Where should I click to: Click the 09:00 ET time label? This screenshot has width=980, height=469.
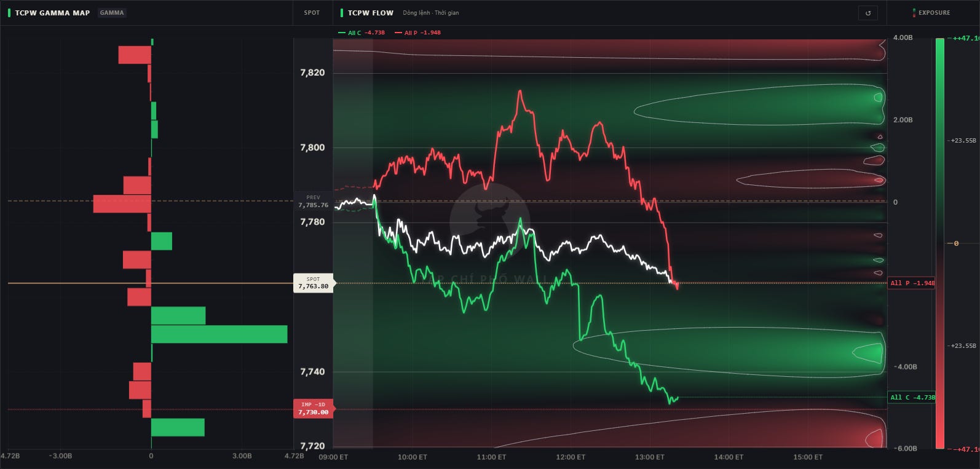pyautogui.click(x=333, y=457)
